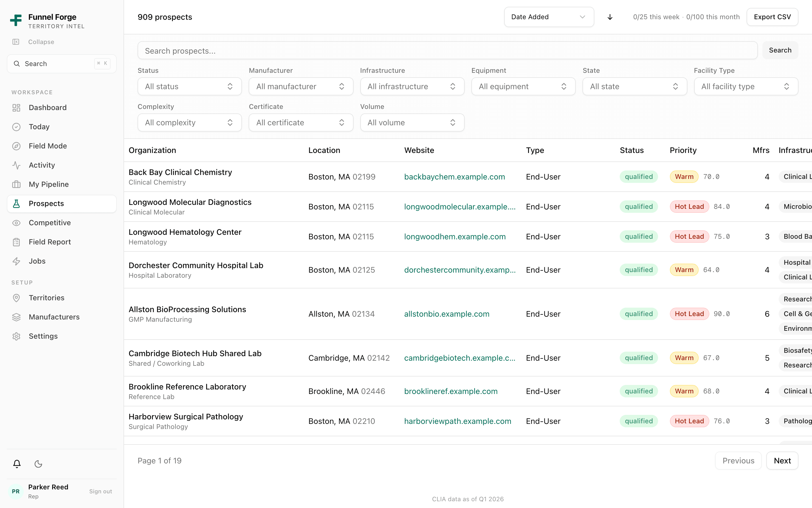This screenshot has height=508, width=812.
Task: Click the Manufacturers layers icon
Action: (x=16, y=317)
